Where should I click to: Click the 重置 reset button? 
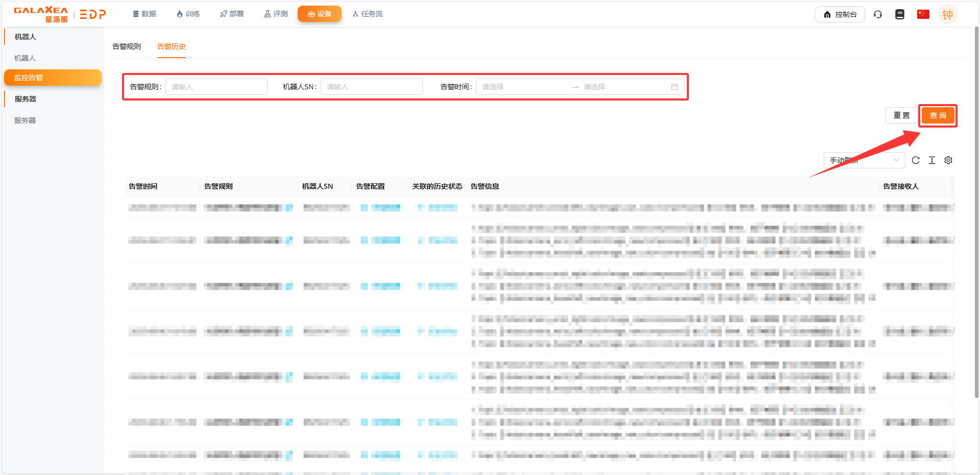click(x=901, y=115)
